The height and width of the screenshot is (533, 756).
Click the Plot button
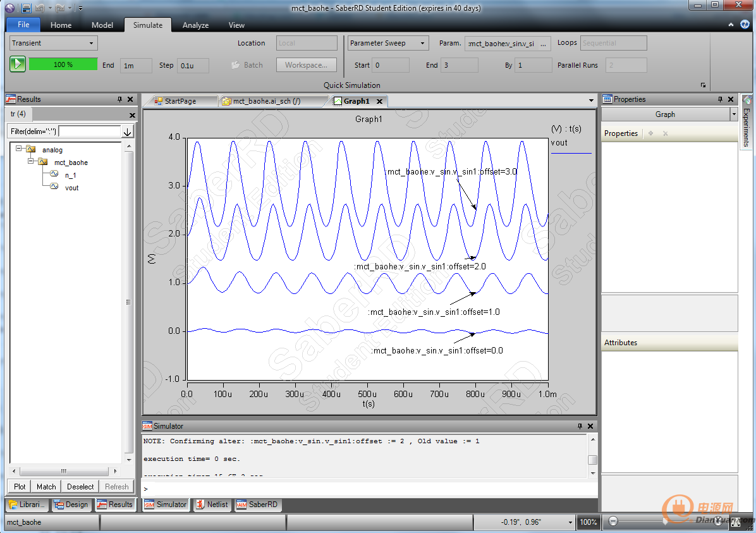click(x=20, y=487)
